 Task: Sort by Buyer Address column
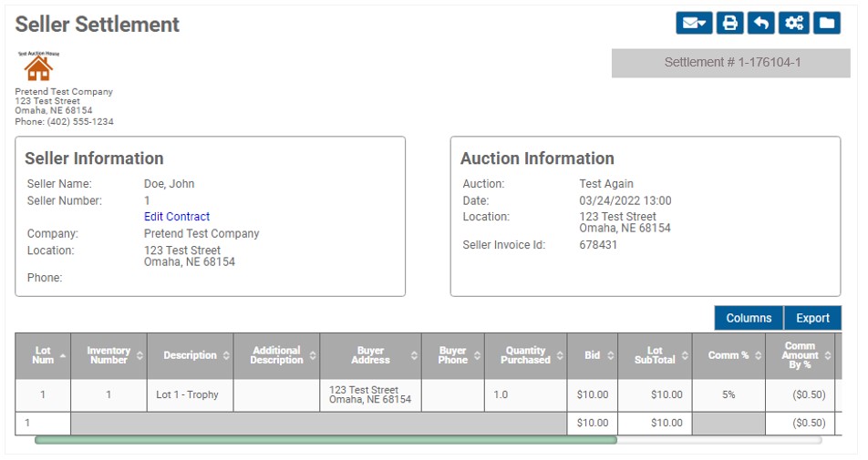(x=371, y=355)
